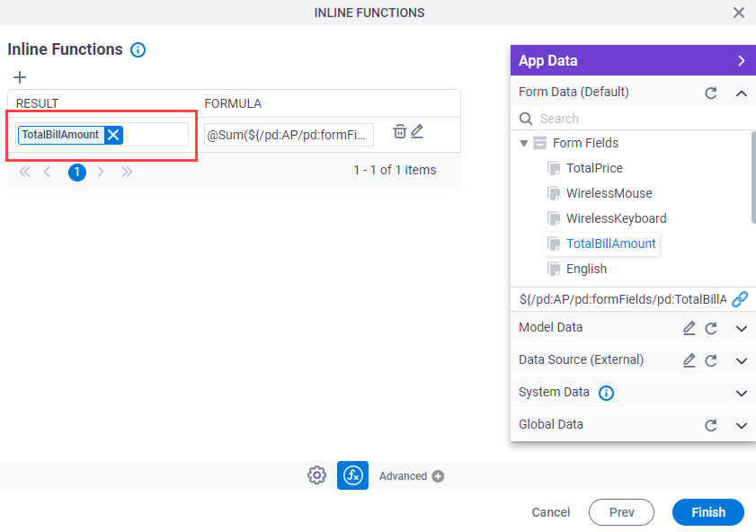
Task: Select the TotalBillAmount form field in the tree
Action: pos(611,244)
